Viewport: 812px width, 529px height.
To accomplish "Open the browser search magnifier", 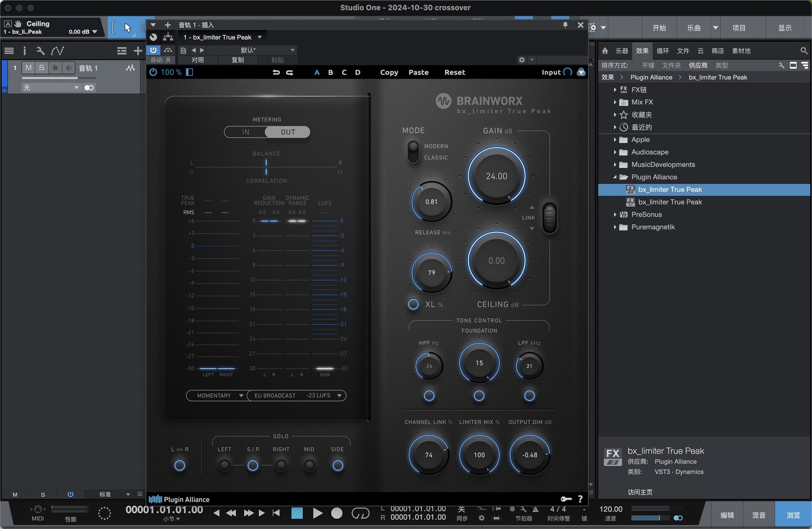I will click(x=804, y=51).
